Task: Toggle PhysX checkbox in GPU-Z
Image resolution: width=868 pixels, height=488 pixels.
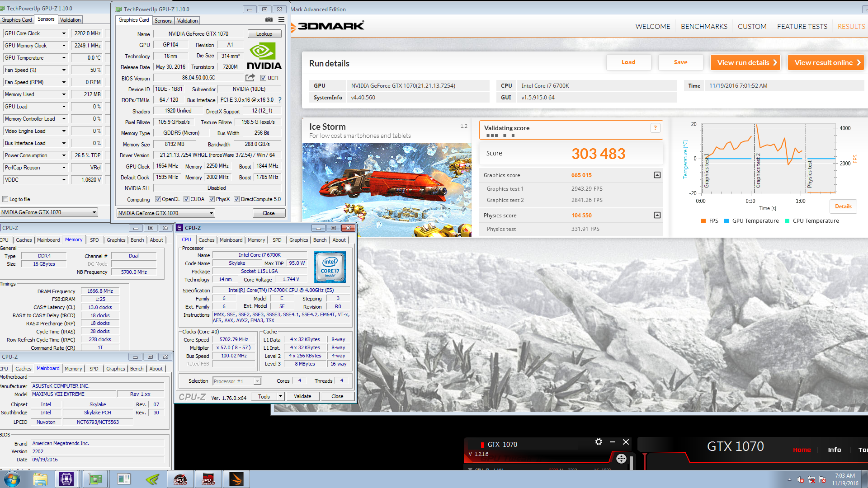Action: pyautogui.click(x=215, y=199)
